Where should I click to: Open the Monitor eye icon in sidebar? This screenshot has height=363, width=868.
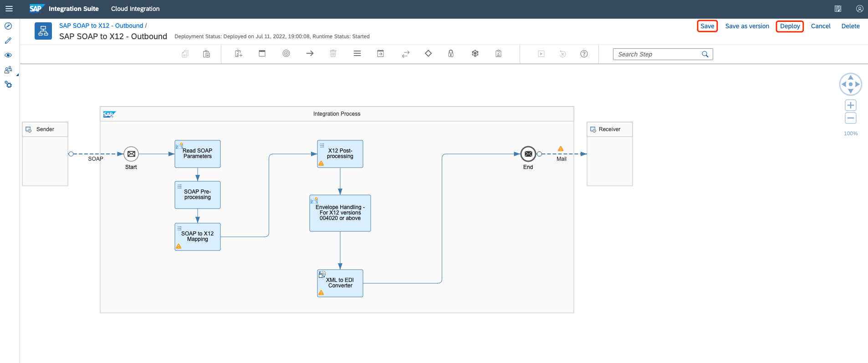[8, 55]
